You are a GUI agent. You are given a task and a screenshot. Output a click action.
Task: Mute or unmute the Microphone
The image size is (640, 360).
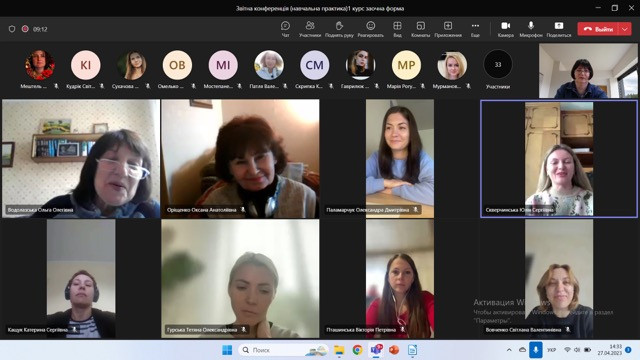tap(531, 29)
